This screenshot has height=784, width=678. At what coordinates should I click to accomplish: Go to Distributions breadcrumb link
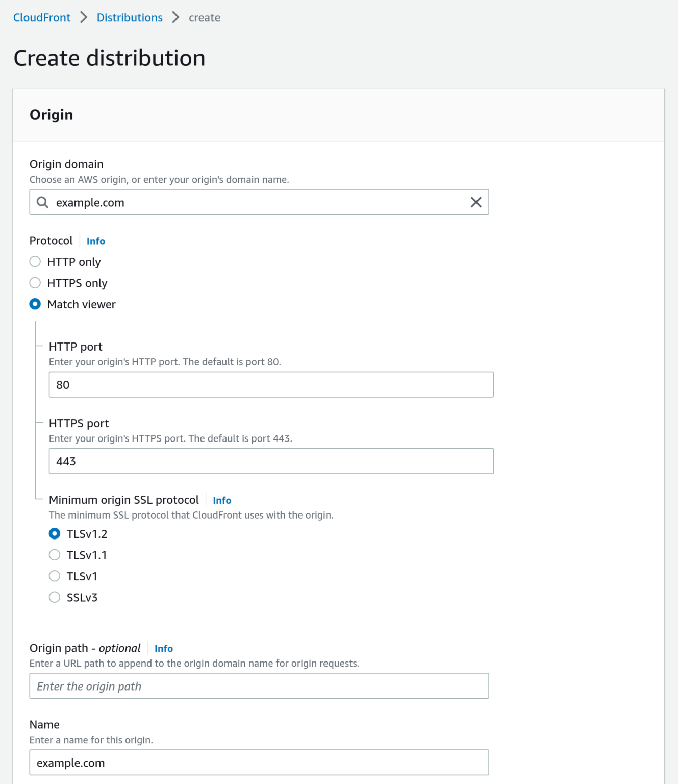click(x=130, y=18)
